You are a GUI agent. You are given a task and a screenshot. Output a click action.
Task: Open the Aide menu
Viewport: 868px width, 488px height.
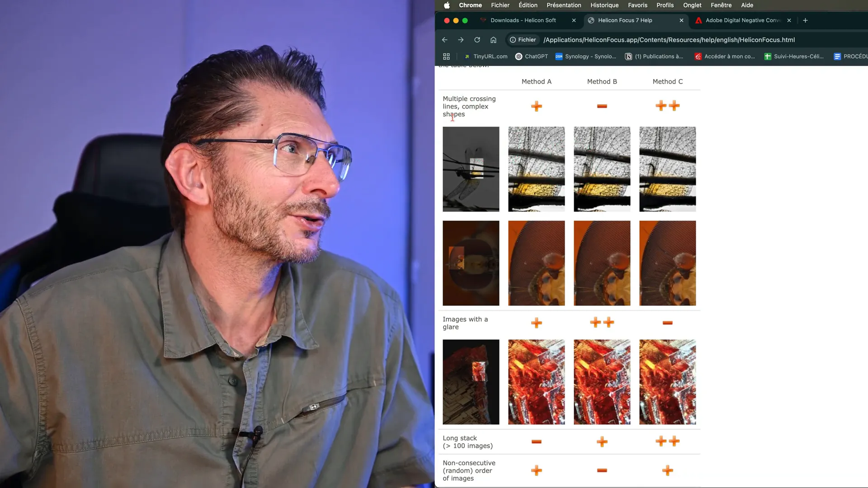pyautogui.click(x=747, y=5)
